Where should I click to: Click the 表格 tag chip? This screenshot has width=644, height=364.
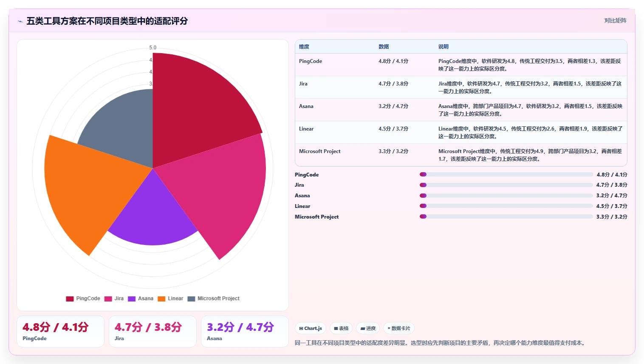[x=341, y=328]
